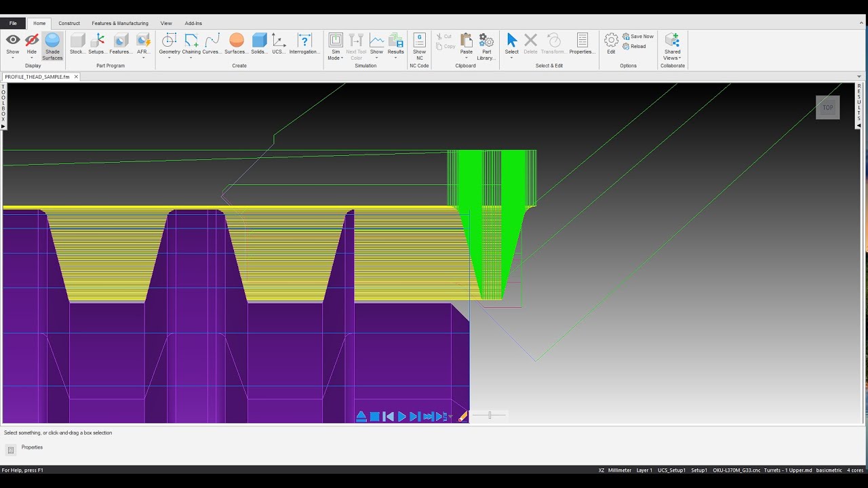The image size is (868, 488).
Task: Open the Stock dialog
Action: [77, 44]
